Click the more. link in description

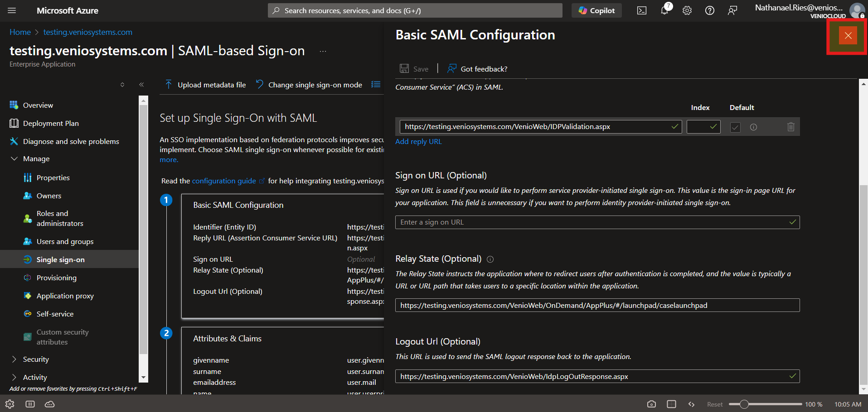click(x=169, y=159)
